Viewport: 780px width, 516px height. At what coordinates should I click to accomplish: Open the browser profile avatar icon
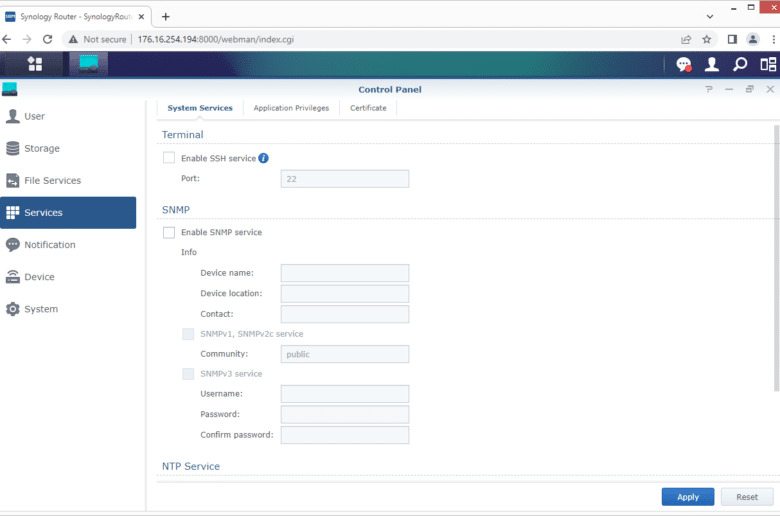(x=753, y=39)
